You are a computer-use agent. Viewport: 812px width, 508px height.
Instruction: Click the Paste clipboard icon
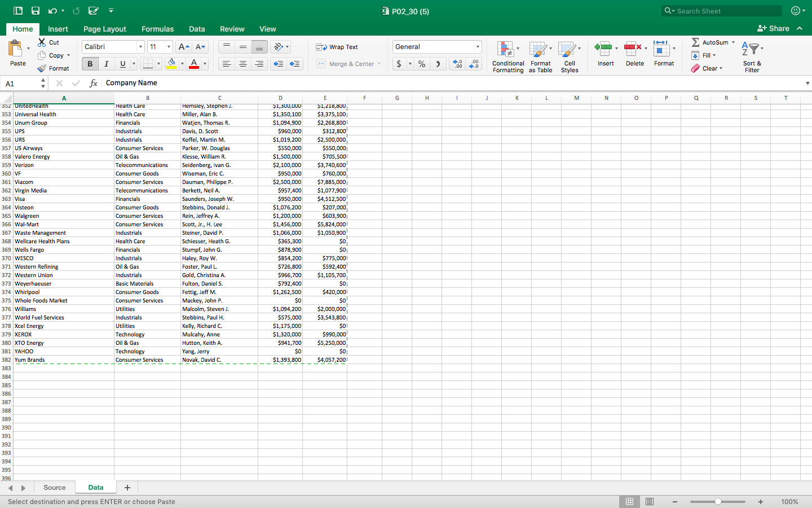tap(16, 49)
